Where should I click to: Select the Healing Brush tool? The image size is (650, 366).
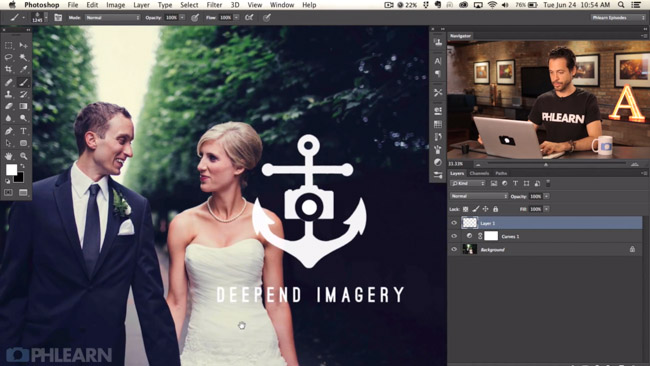tap(9, 82)
